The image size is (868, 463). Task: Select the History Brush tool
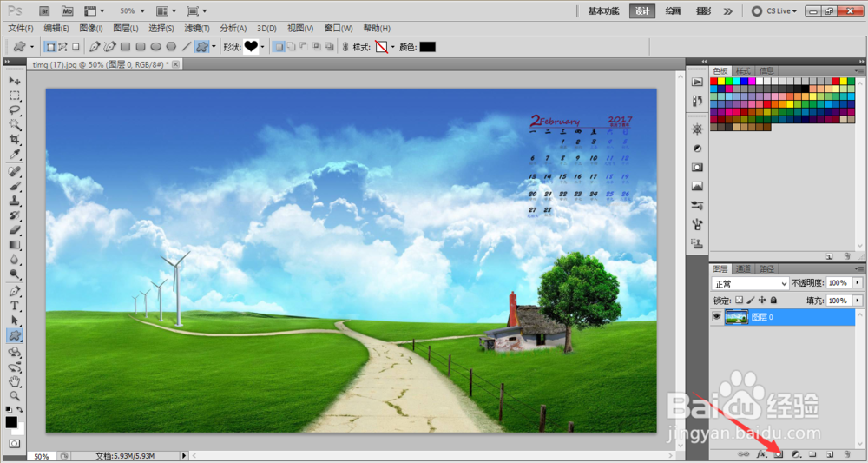point(15,215)
